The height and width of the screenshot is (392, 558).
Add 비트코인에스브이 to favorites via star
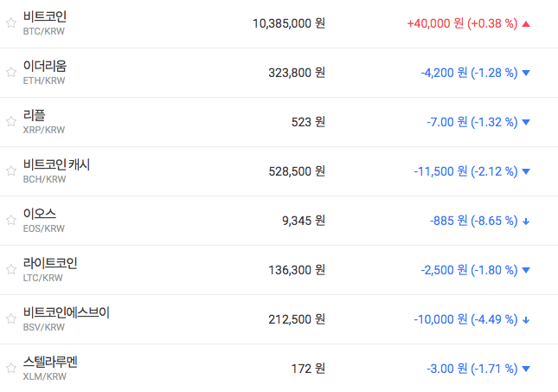point(11,319)
